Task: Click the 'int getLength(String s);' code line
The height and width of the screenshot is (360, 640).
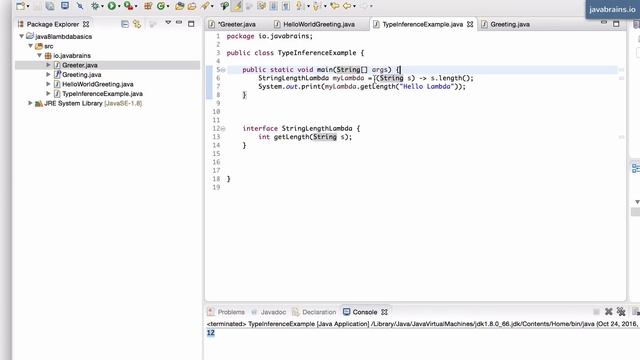Action: 304,137
